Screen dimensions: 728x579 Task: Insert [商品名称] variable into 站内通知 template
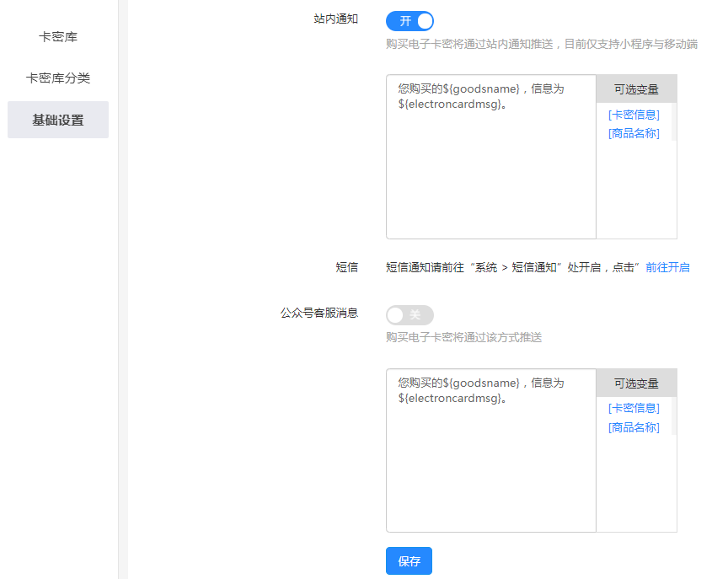634,133
